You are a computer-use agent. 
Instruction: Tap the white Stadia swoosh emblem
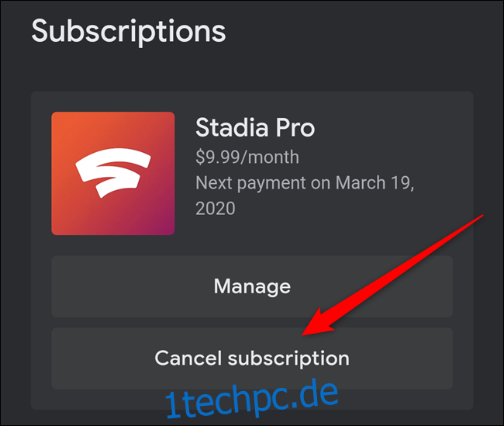click(113, 173)
